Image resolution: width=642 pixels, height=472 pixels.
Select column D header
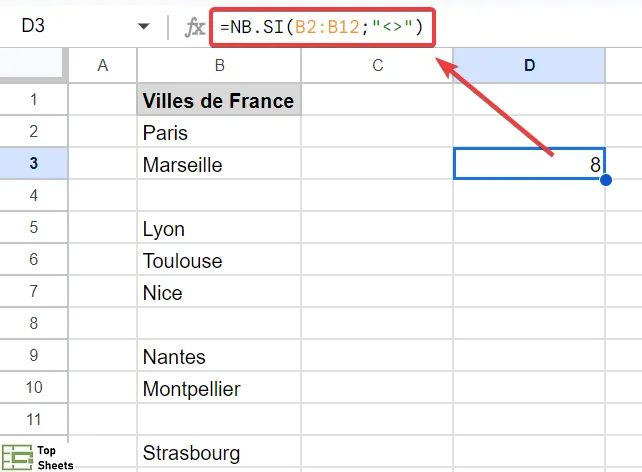529,66
